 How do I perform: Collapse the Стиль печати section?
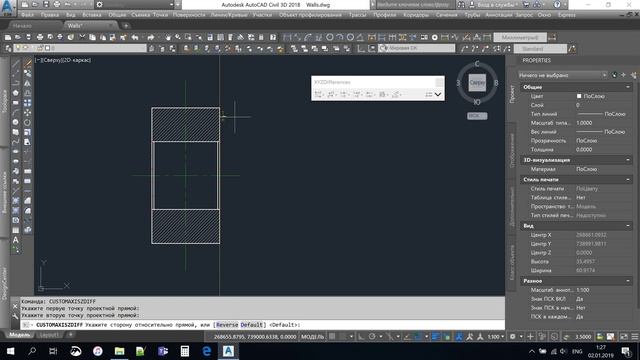click(628, 180)
